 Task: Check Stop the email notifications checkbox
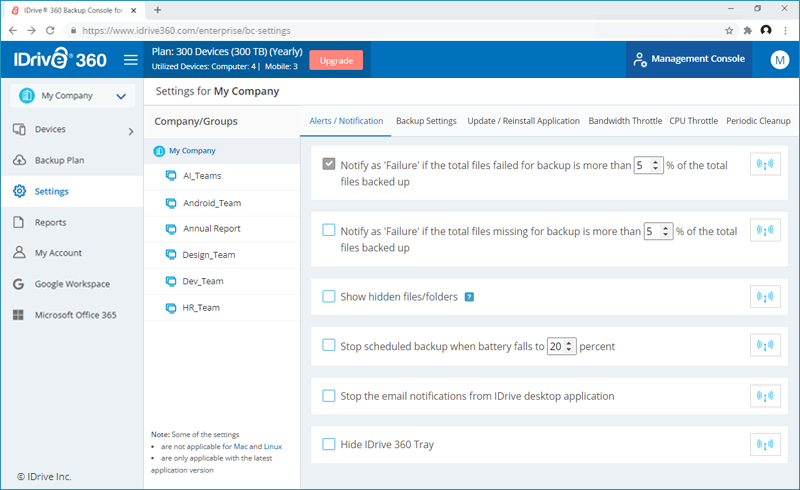[x=329, y=396]
